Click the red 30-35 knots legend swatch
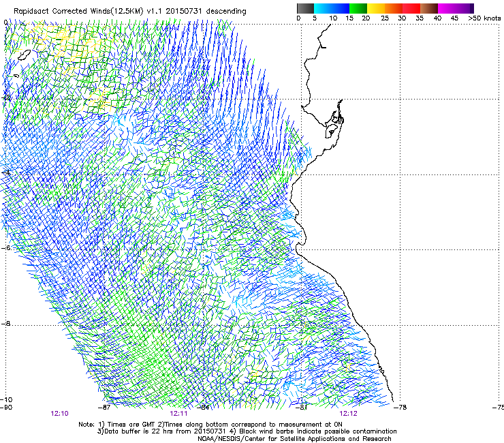 pos(411,8)
